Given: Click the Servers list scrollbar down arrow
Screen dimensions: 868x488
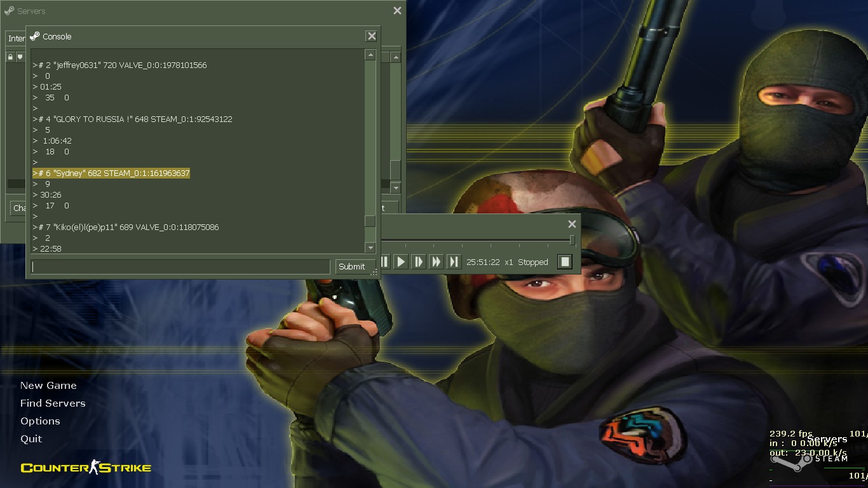Looking at the screenshot, I should (395, 188).
